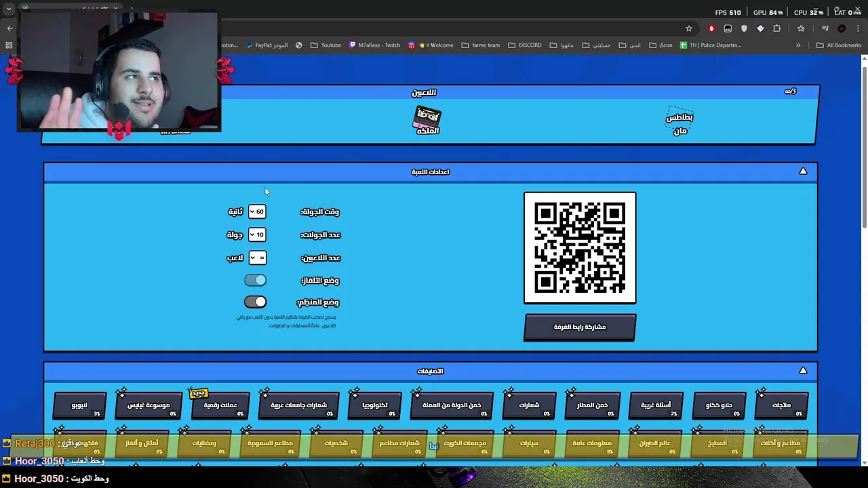Image resolution: width=868 pixels, height=488 pixels.
Task: Select category تكنولوجيا
Action: [375, 405]
